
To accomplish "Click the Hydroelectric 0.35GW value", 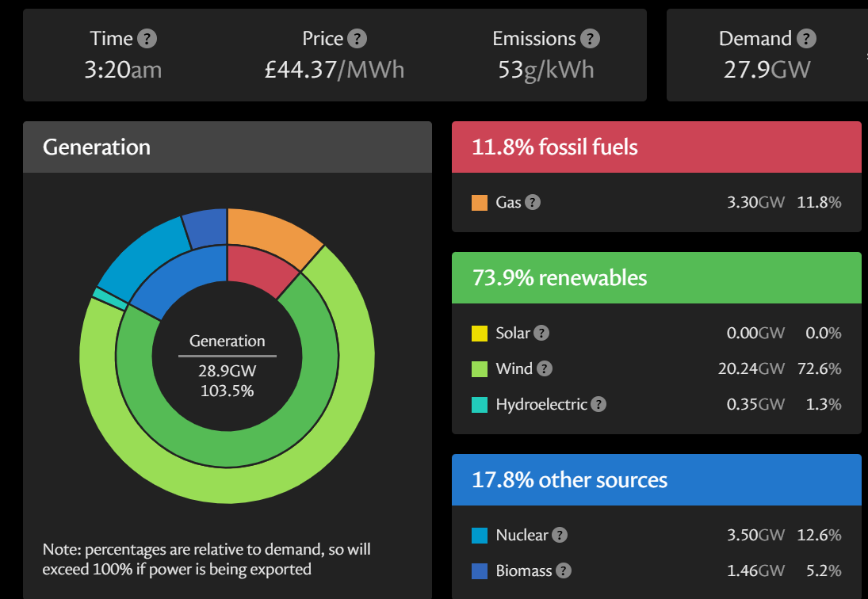I will pos(755,404).
